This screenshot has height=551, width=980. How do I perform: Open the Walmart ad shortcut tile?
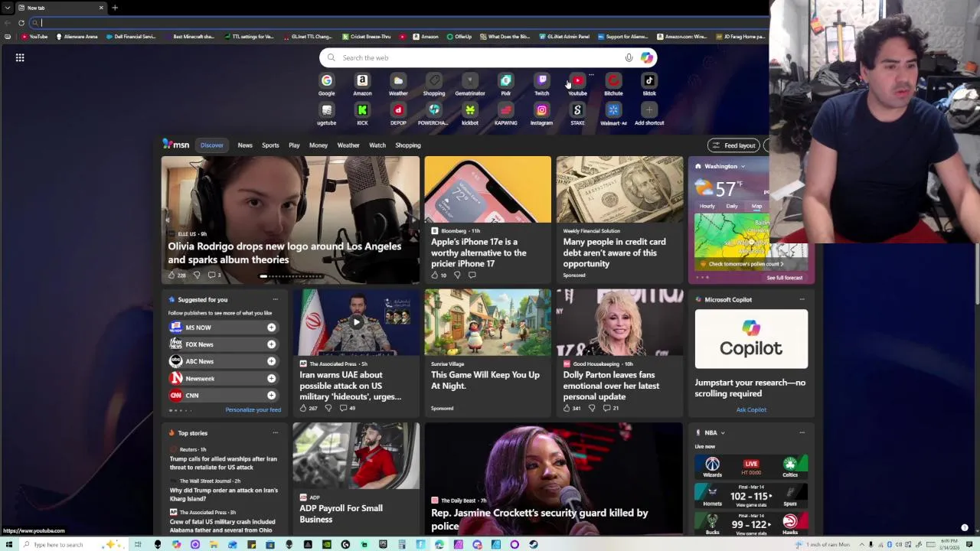pyautogui.click(x=613, y=114)
